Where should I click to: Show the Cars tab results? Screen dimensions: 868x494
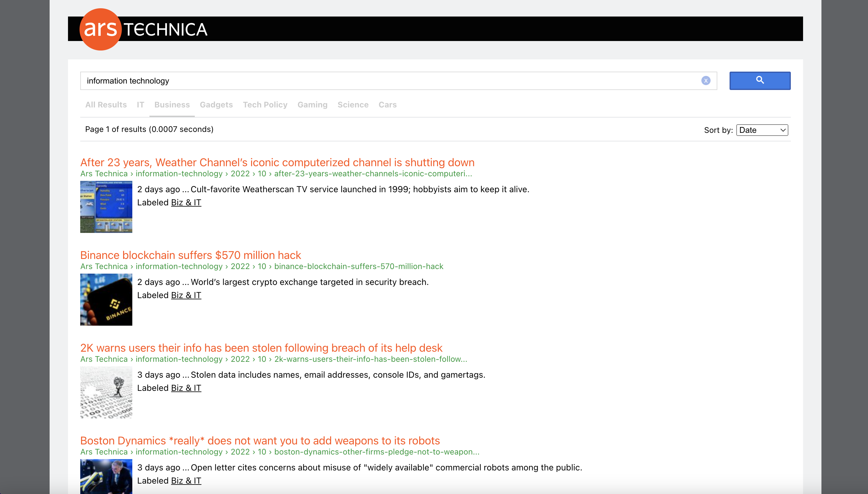pos(387,105)
